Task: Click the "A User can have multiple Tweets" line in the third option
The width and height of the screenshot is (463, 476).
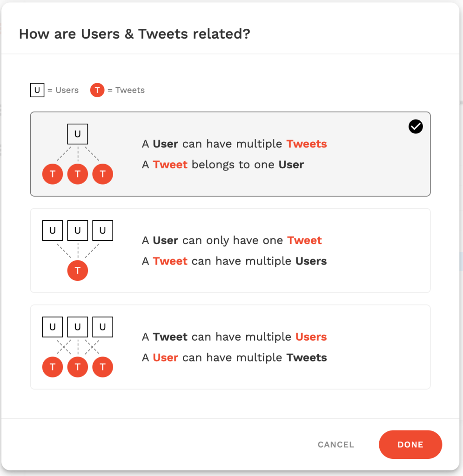Action: [x=234, y=357]
